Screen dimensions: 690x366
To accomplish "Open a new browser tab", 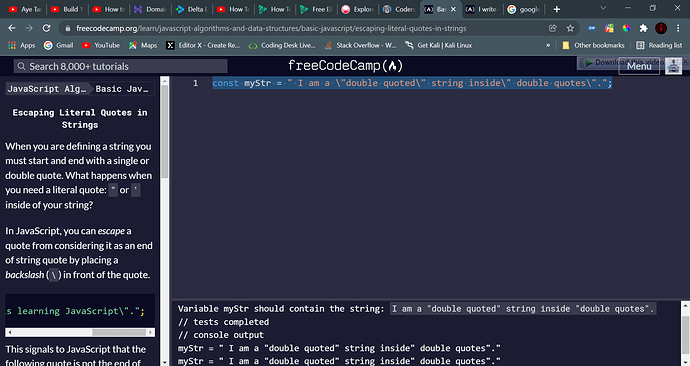I will coord(557,9).
